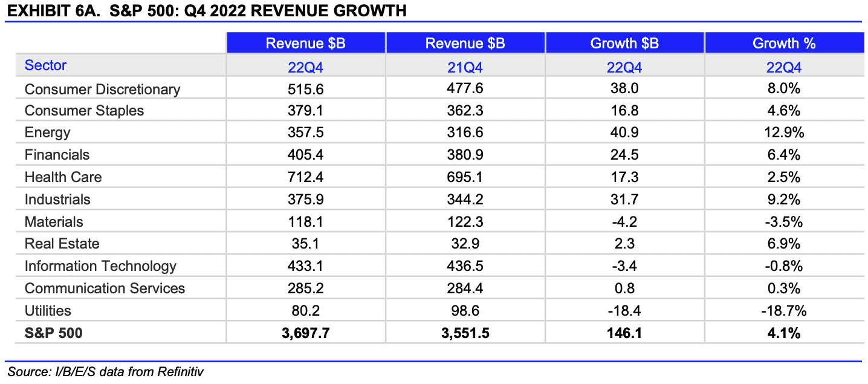This screenshot has height=384, width=868.
Task: Select the 3,551.5 prior-year total cell
Action: (465, 333)
